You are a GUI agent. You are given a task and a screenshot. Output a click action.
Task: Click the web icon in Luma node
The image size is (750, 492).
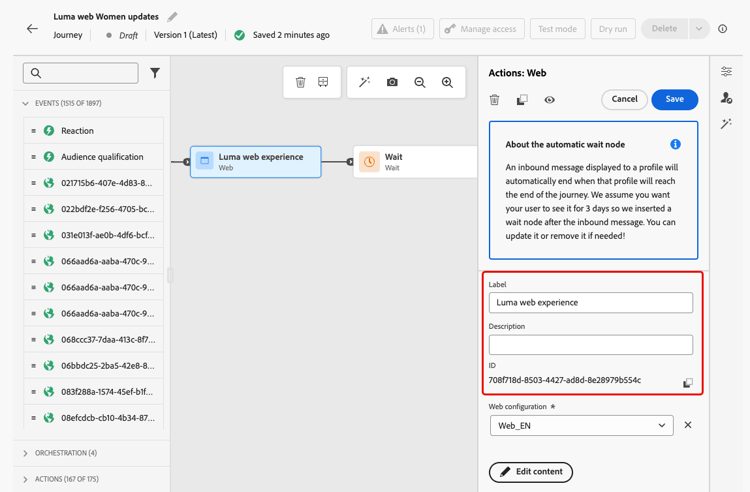click(x=204, y=161)
